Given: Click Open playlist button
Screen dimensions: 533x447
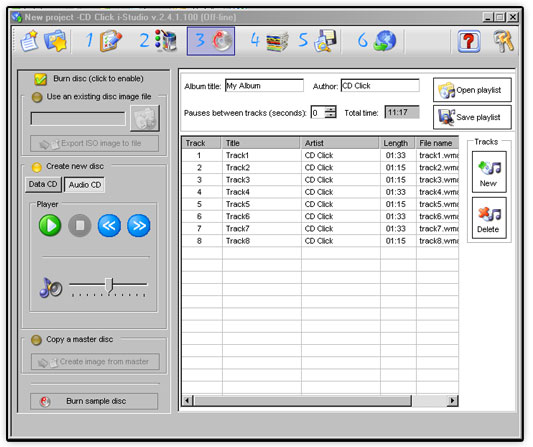Looking at the screenshot, I should click(x=472, y=90).
